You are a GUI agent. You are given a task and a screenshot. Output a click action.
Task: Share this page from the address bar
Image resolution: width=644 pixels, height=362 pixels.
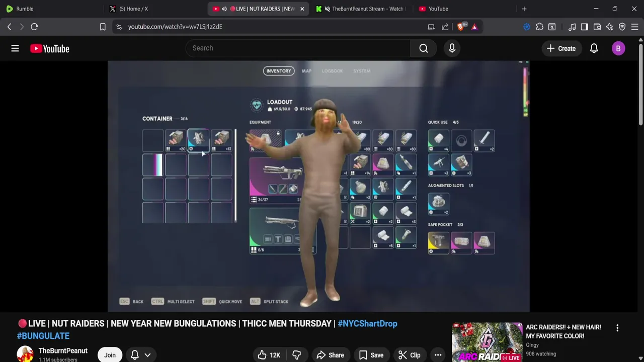pos(445,27)
